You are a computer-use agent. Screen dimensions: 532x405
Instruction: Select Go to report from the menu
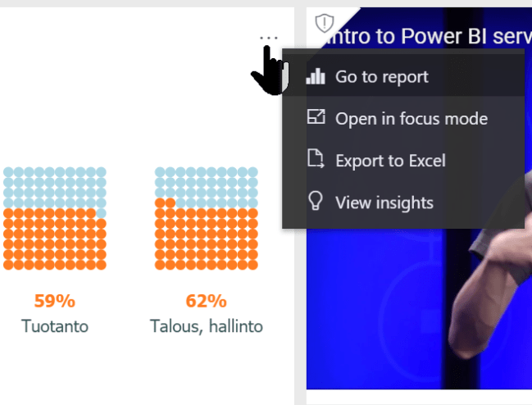point(381,77)
